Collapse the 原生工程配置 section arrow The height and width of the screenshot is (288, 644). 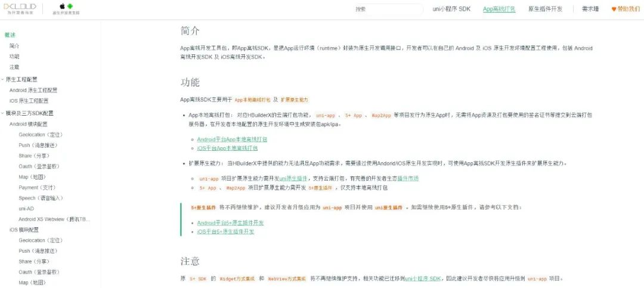coord(2,80)
